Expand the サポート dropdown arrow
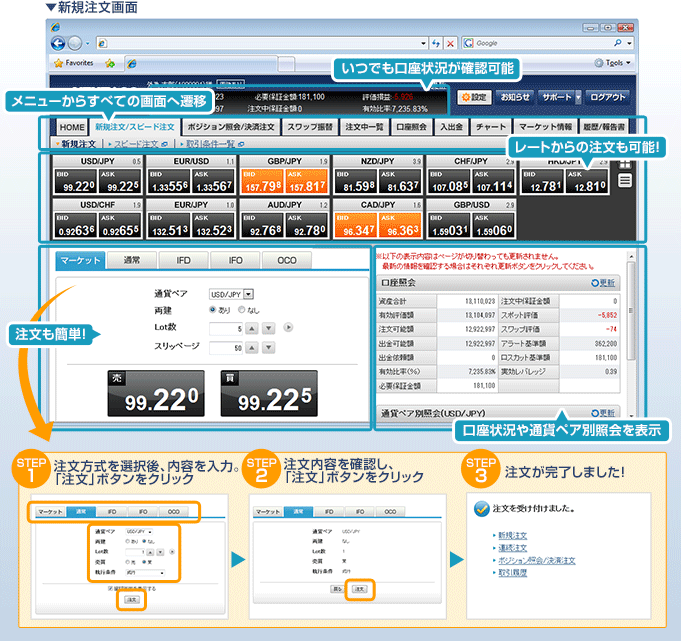This screenshot has width=681, height=641. tap(578, 97)
